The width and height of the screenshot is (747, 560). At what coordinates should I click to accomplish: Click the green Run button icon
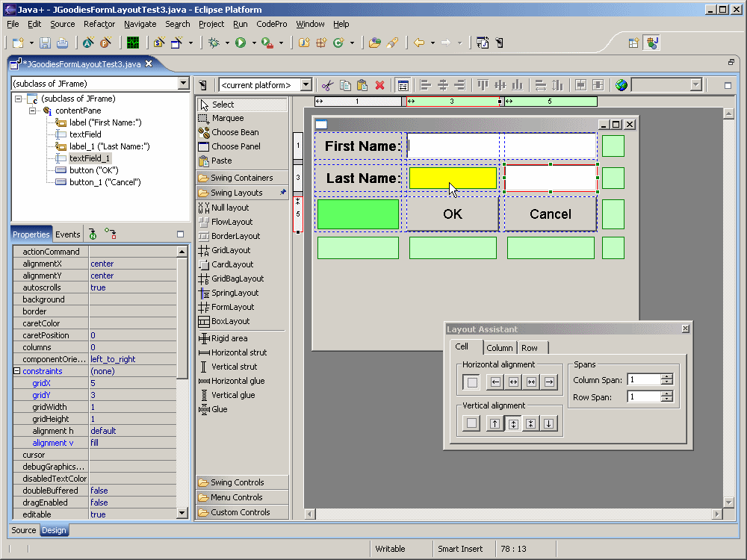(241, 43)
